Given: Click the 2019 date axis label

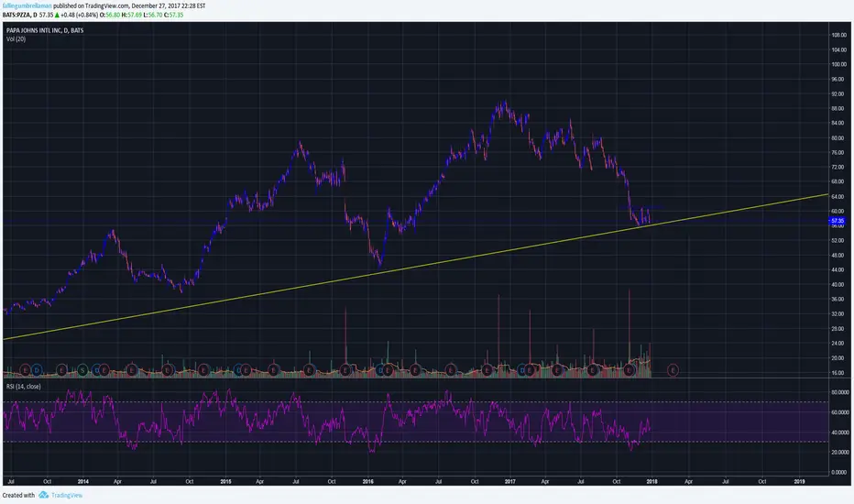Looking at the screenshot, I should click(x=800, y=482).
